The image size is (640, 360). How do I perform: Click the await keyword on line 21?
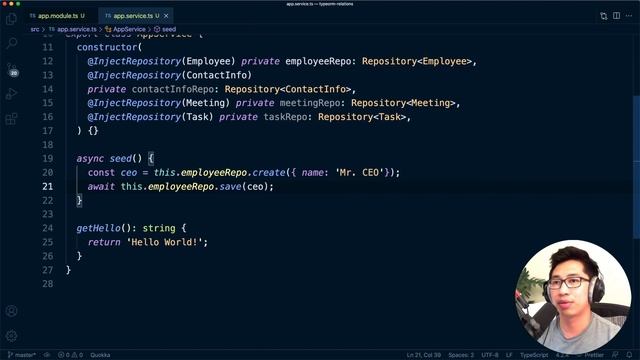(101, 187)
